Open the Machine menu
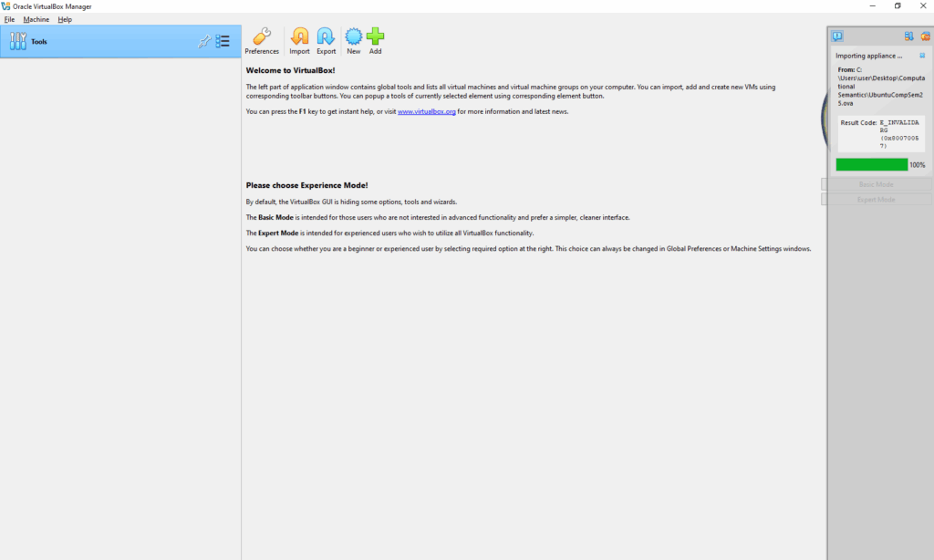Viewport: 934px width, 560px height. click(x=36, y=19)
